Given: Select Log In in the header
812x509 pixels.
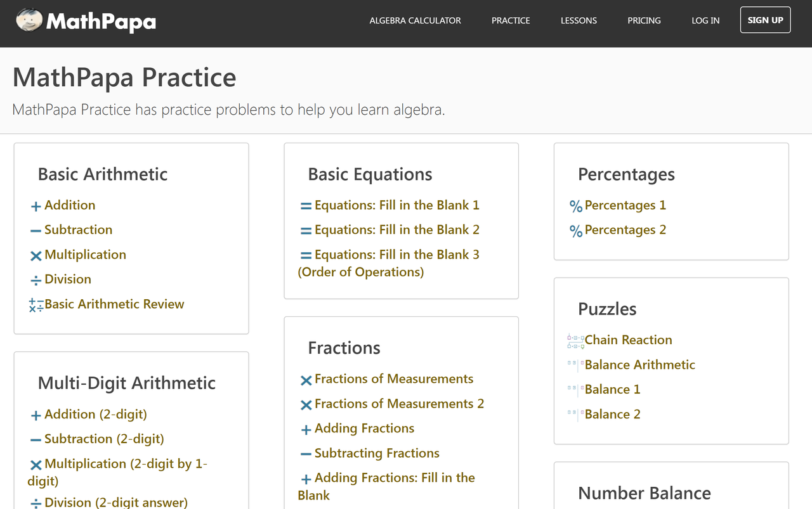Looking at the screenshot, I should 705,20.
